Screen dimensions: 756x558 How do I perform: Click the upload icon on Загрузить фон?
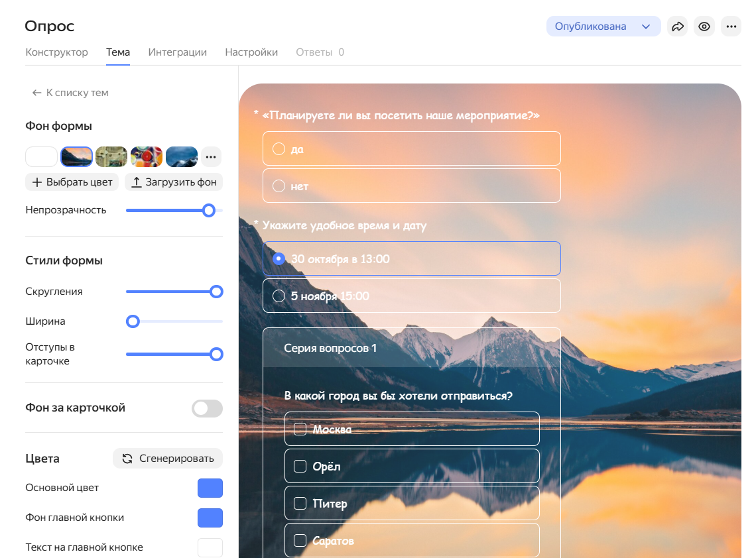coord(137,182)
